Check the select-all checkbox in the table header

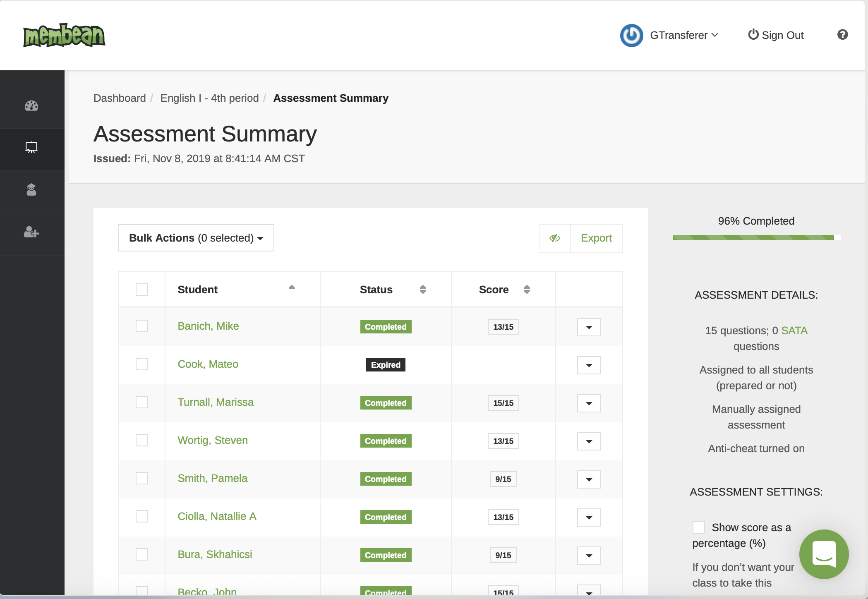click(x=142, y=290)
